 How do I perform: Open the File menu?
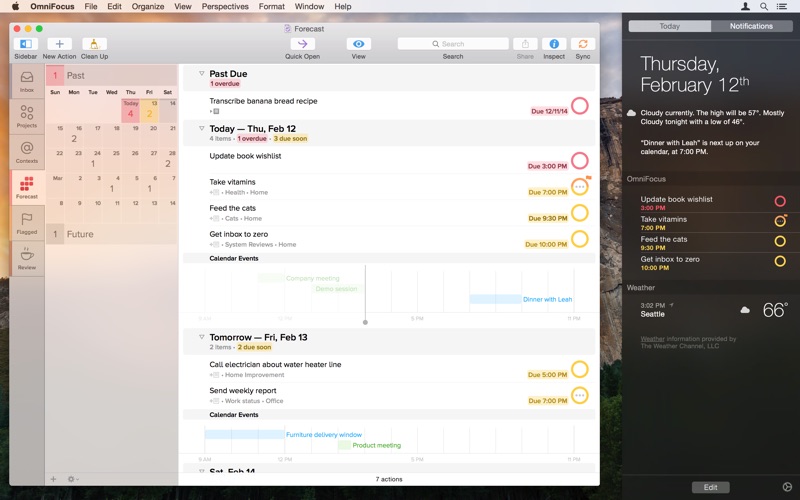[91, 6]
